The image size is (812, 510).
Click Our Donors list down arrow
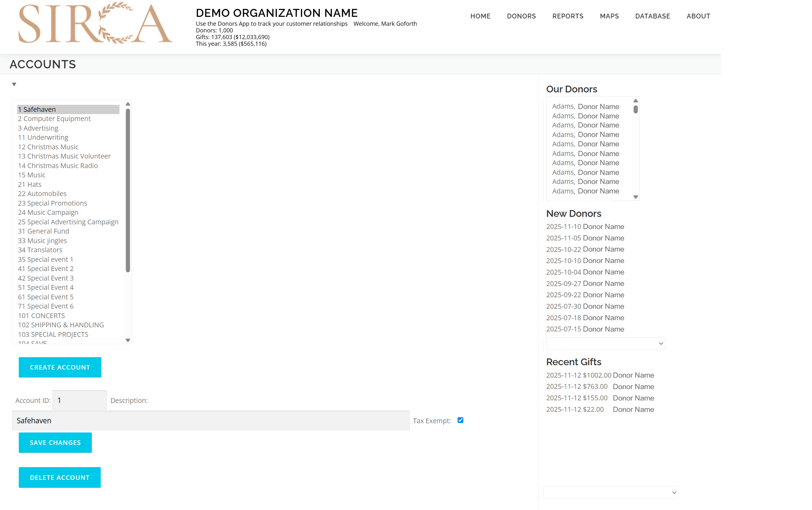coord(635,197)
